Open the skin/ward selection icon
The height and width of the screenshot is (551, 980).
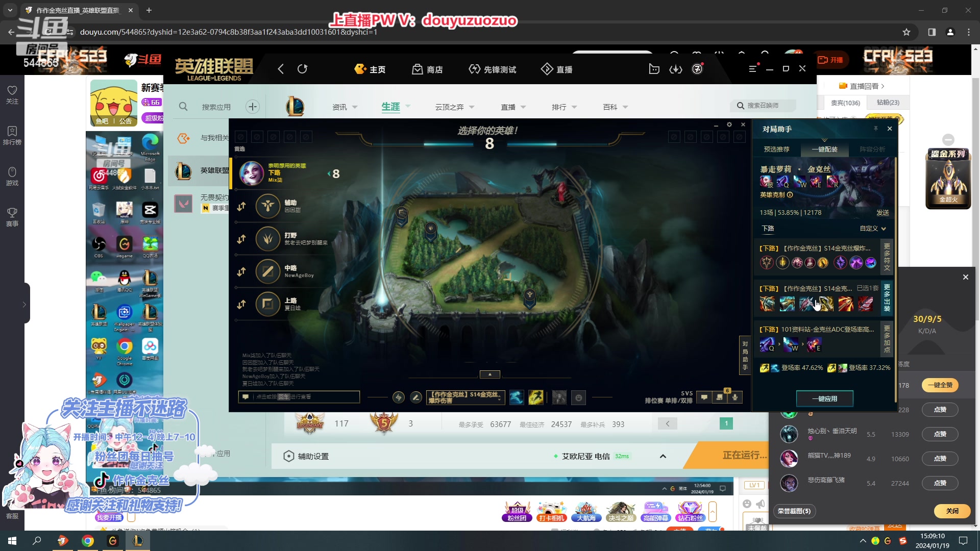click(559, 397)
